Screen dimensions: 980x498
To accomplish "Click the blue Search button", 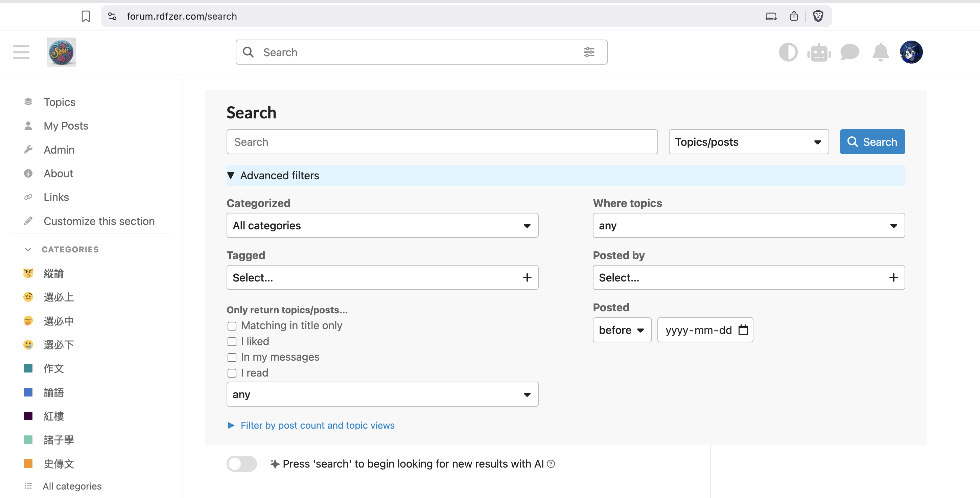I will [872, 142].
